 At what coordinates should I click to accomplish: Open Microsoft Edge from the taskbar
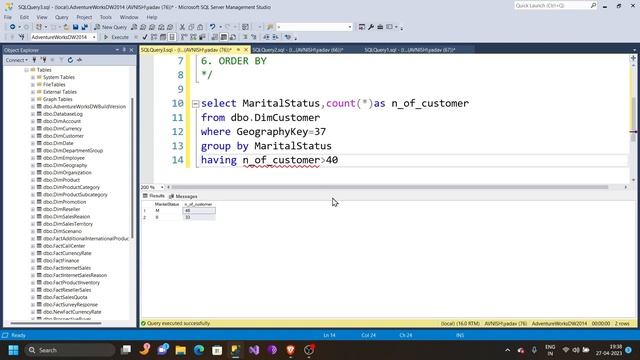[199, 350]
